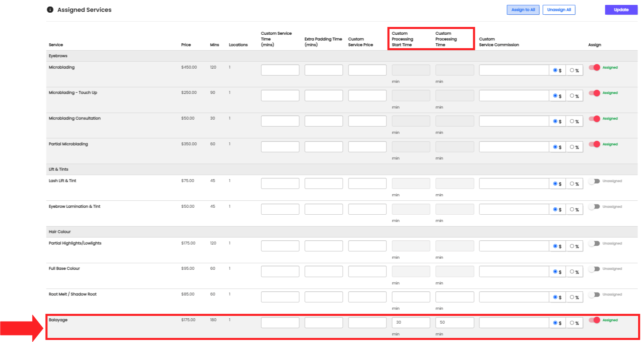
Task: Toggle the Microblading Consultation assign switch
Action: point(594,119)
